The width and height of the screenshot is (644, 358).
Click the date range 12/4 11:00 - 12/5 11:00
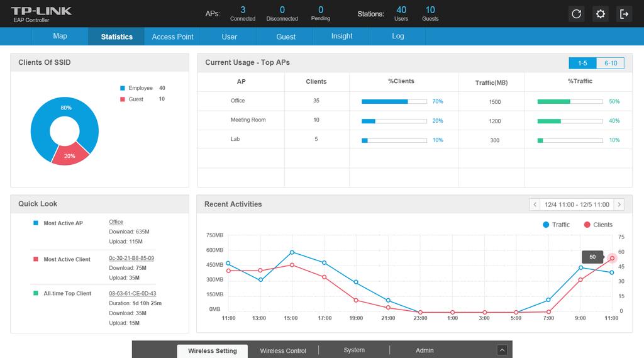577,204
